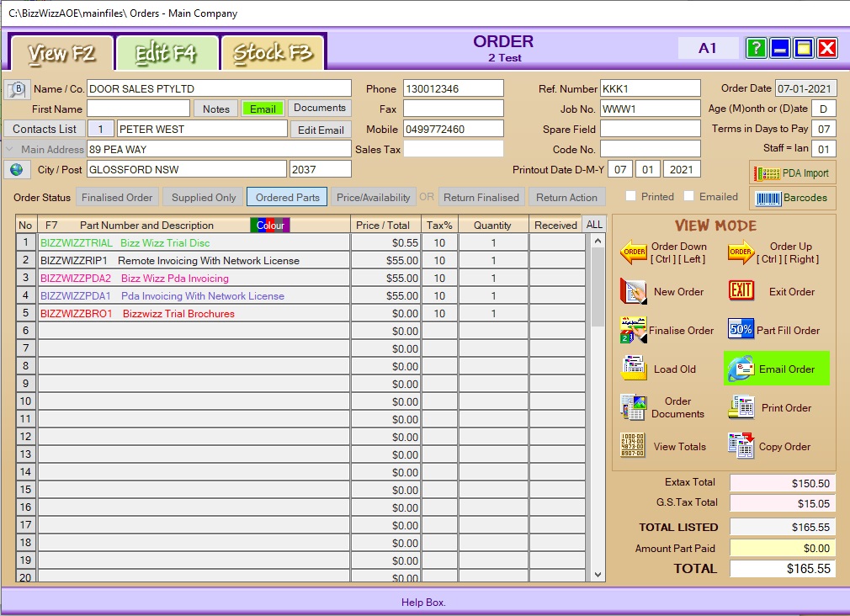Image resolution: width=850 pixels, height=616 pixels.
Task: Click the PDA Import button icon
Action: coord(766,173)
